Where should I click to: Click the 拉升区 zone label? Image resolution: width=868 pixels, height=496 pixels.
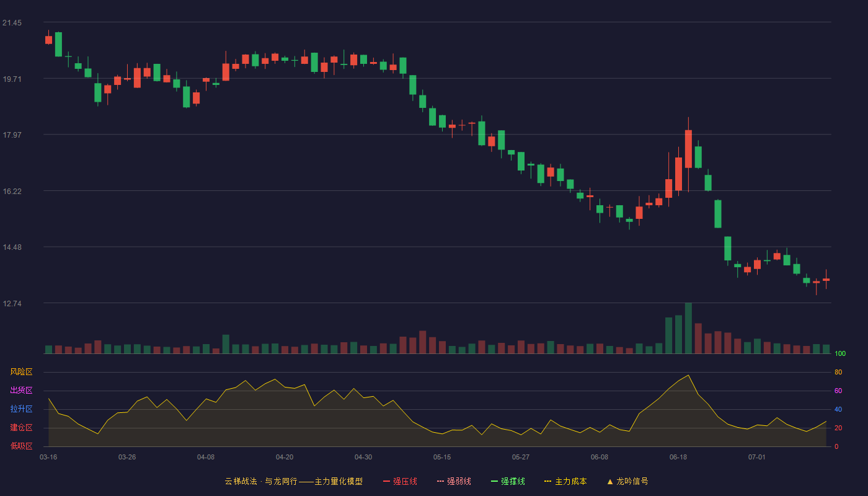[22, 409]
